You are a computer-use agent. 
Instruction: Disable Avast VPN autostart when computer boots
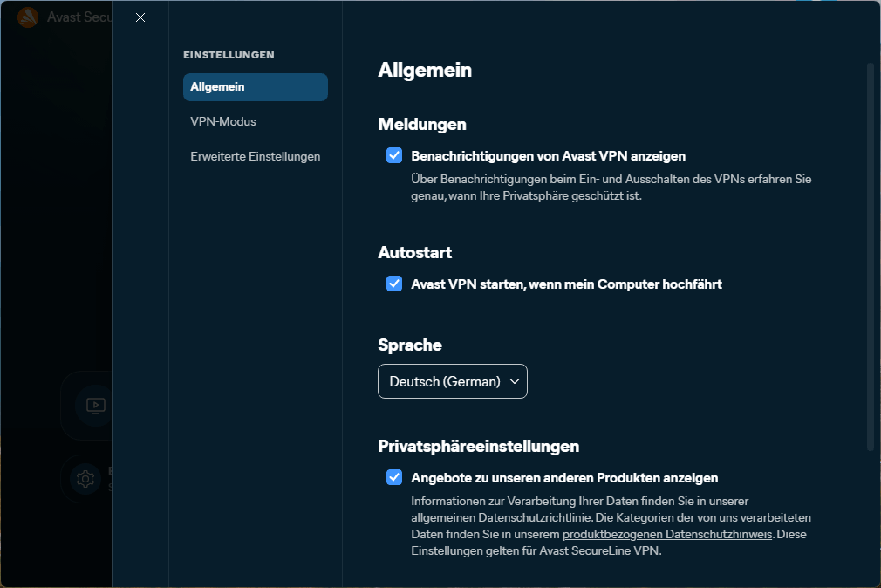(x=394, y=283)
